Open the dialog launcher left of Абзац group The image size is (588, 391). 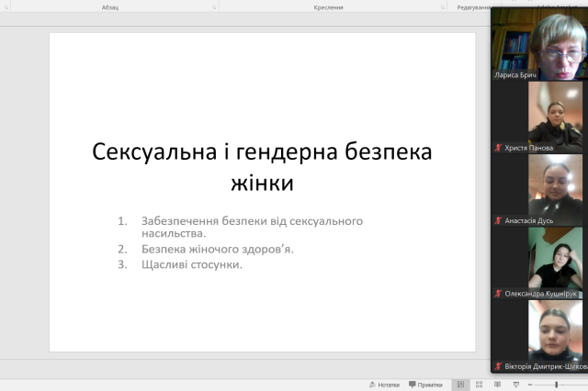[x=6, y=7]
